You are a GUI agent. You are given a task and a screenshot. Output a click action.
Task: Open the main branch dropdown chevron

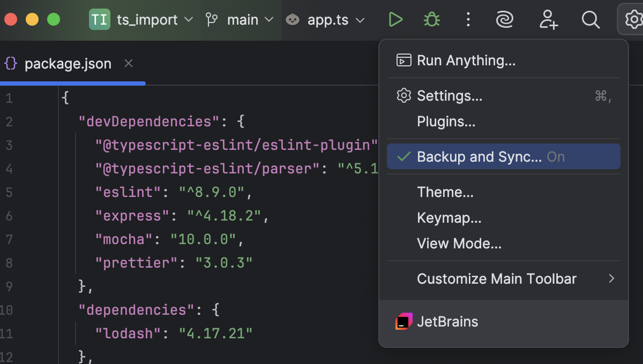coord(269,20)
